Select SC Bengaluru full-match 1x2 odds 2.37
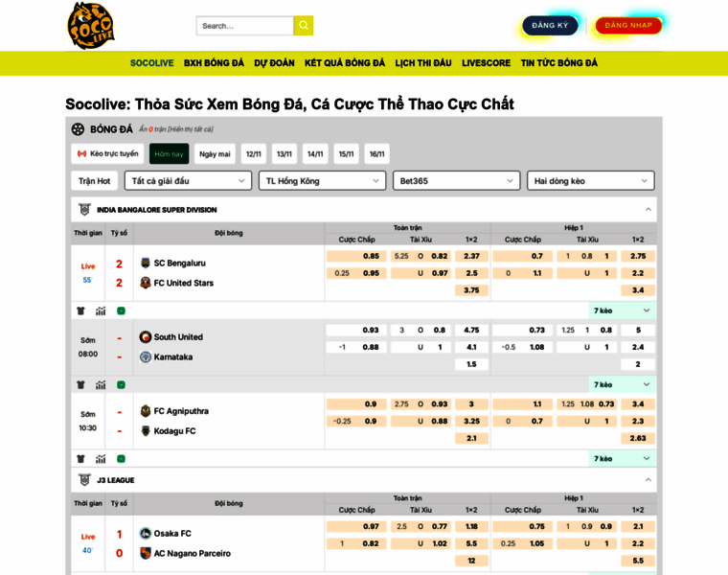Screen dimensions: 728x575 pos(471,256)
